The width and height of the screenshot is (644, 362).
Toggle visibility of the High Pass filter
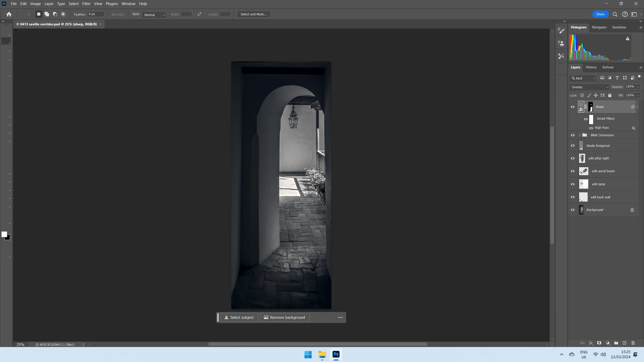click(591, 128)
